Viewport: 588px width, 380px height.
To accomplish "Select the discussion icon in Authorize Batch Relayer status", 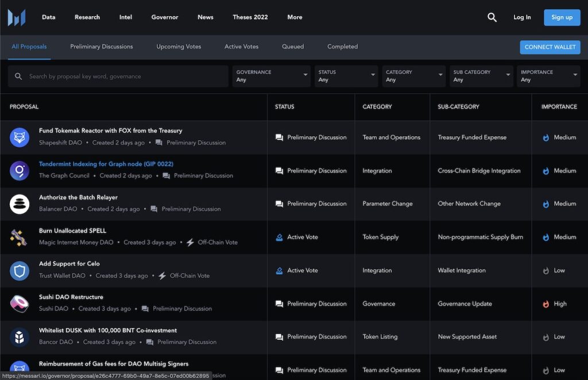I will coord(280,204).
